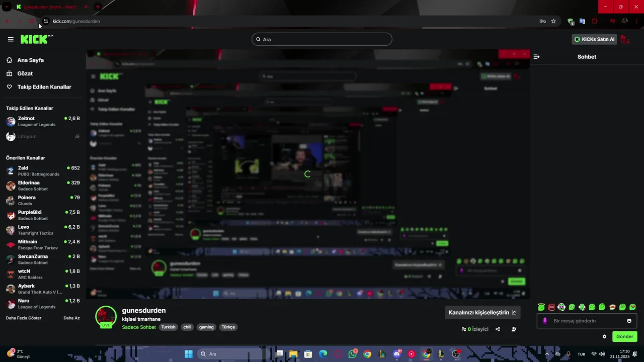Open Discord from the taskbar
The width and height of the screenshot is (644, 362).
click(397, 354)
